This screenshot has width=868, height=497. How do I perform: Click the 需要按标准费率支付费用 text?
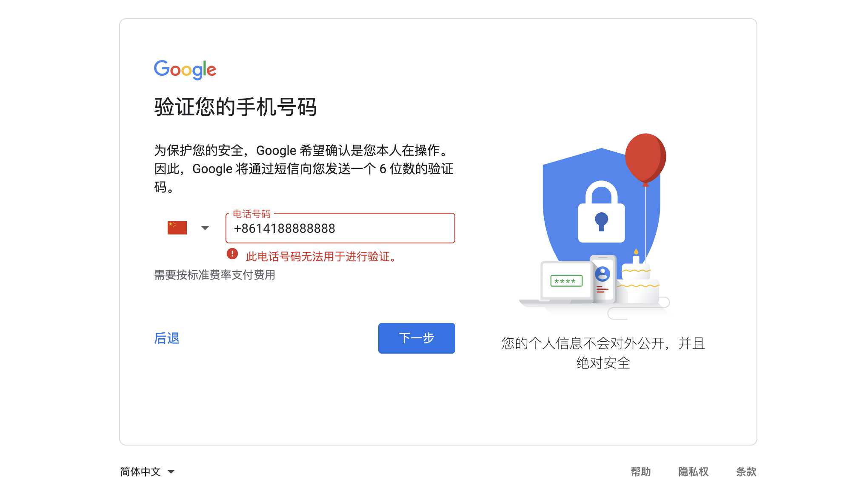pos(215,275)
